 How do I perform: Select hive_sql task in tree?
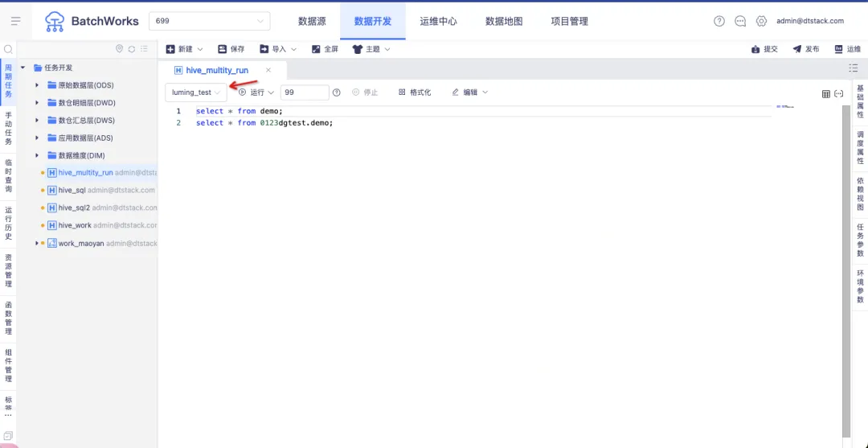pyautogui.click(x=72, y=191)
